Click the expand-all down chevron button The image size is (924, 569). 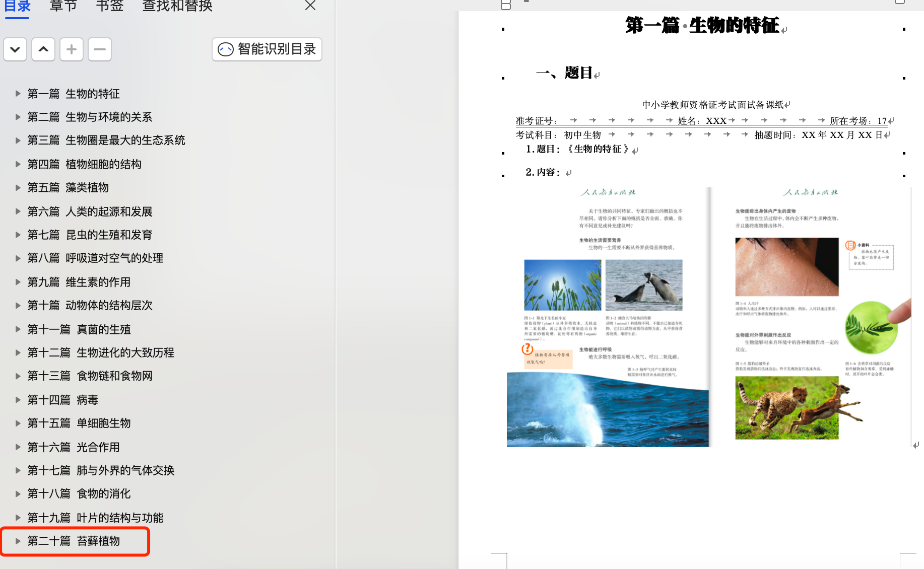coord(15,49)
